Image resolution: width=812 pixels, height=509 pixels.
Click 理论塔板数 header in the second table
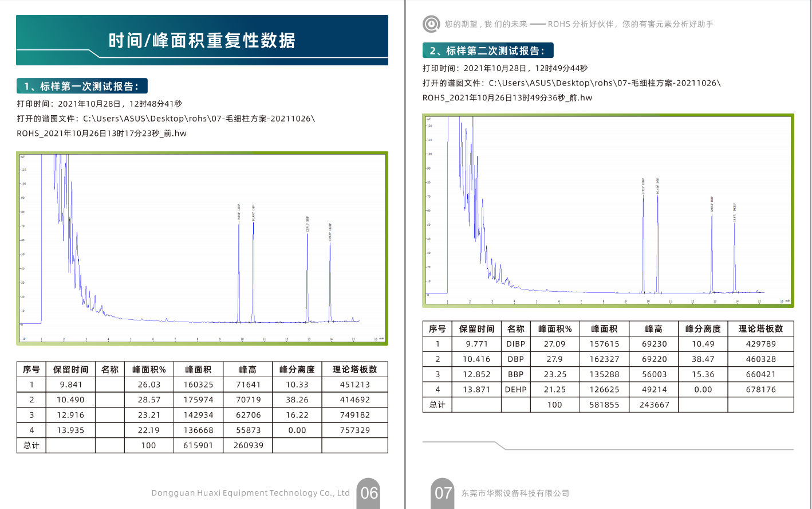click(760, 329)
